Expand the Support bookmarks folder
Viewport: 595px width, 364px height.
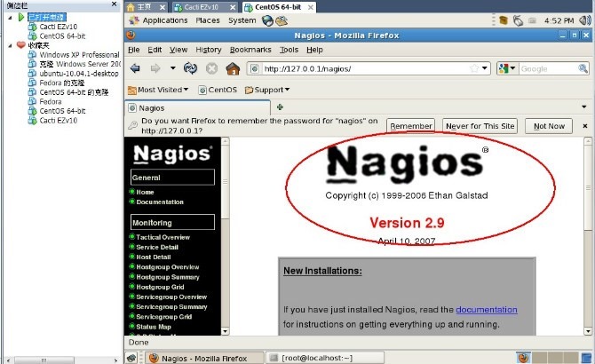click(267, 90)
